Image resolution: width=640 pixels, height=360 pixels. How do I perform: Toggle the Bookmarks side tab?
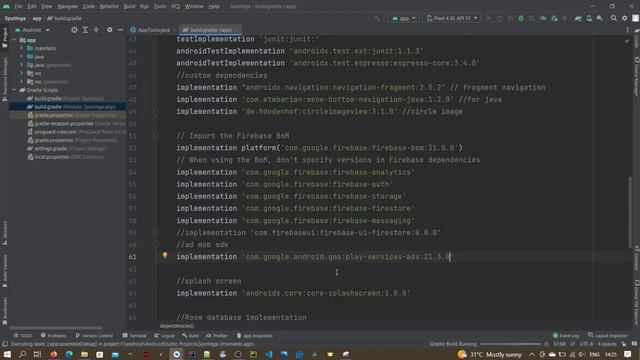4,311
